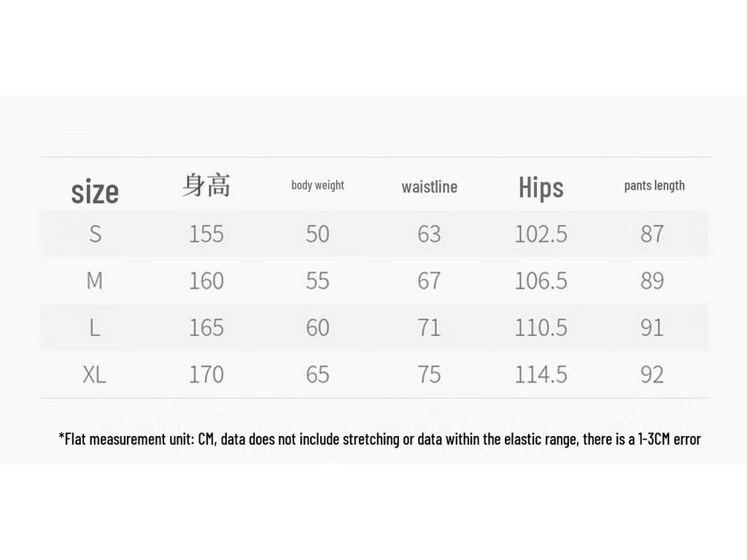The height and width of the screenshot is (560, 747).
Task: Select pants length value 87
Action: 652,234
